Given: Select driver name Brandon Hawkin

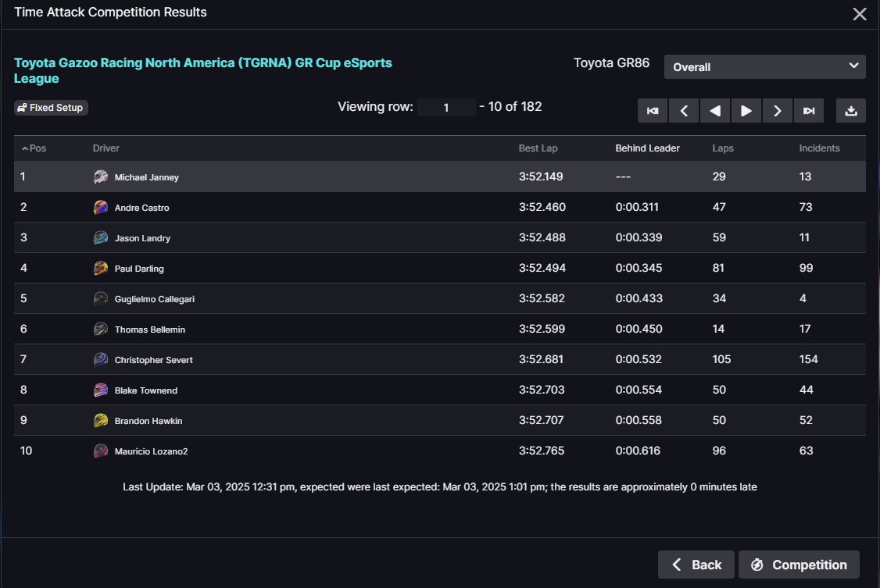Looking at the screenshot, I should (148, 420).
